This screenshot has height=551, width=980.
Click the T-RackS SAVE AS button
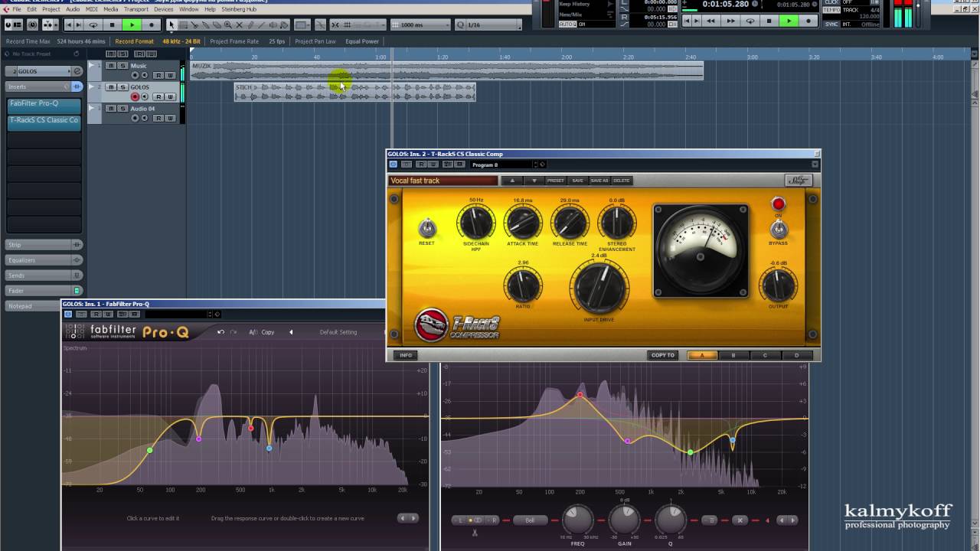tap(599, 181)
